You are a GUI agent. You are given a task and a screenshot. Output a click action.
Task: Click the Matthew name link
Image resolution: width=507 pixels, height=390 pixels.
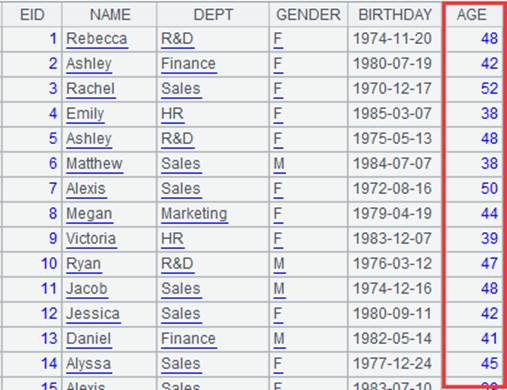click(94, 164)
